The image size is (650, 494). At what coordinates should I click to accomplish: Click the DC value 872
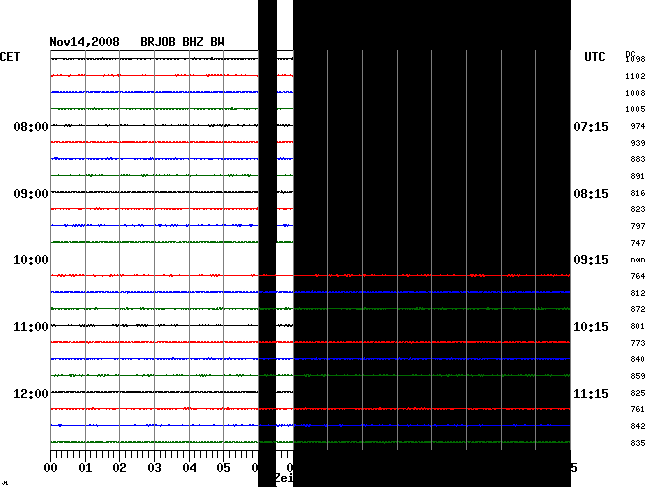click(638, 309)
